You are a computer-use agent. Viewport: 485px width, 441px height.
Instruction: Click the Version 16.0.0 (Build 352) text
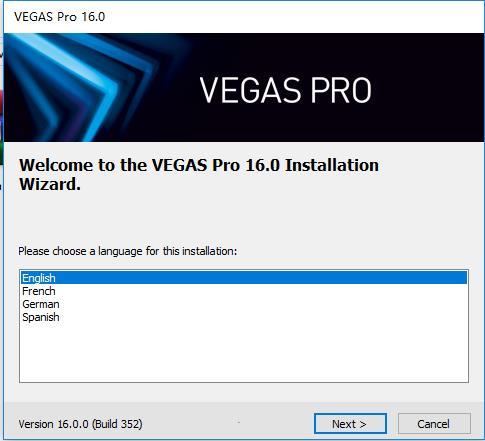[x=80, y=424]
